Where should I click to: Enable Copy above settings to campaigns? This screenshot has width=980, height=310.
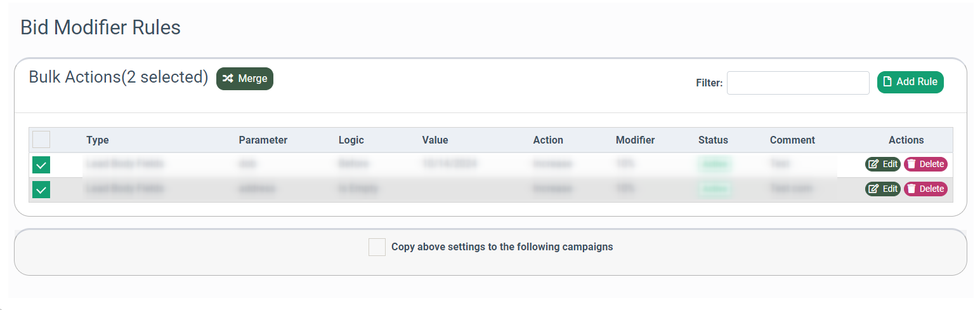pyautogui.click(x=377, y=247)
